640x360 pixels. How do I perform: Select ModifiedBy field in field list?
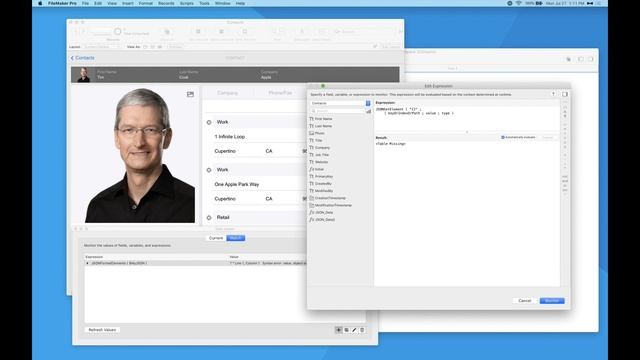[324, 191]
